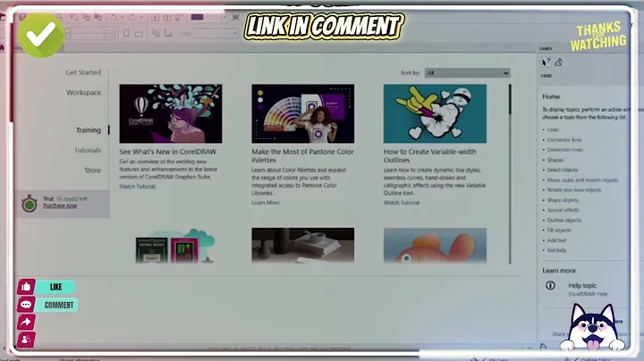Open the Sort by dropdown
Image resolution: width=644 pixels, height=361 pixels.
click(x=468, y=73)
